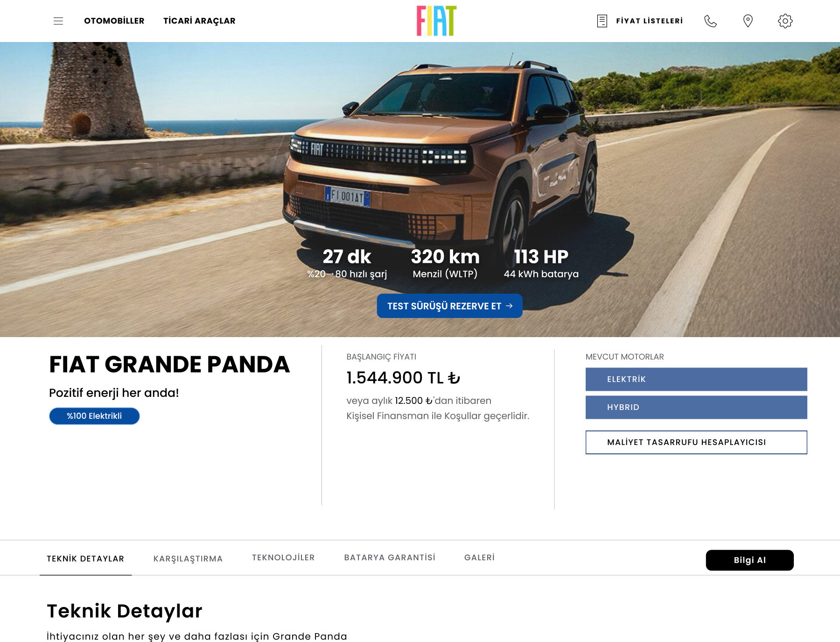Open the phone contact icon
Viewport: 840px width, 642px height.
tap(710, 21)
